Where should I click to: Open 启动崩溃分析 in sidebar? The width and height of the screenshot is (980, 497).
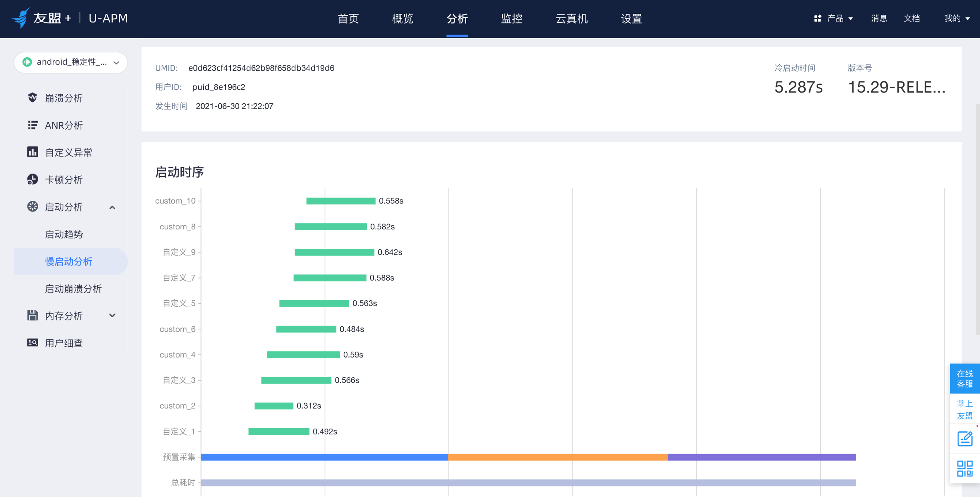[74, 288]
